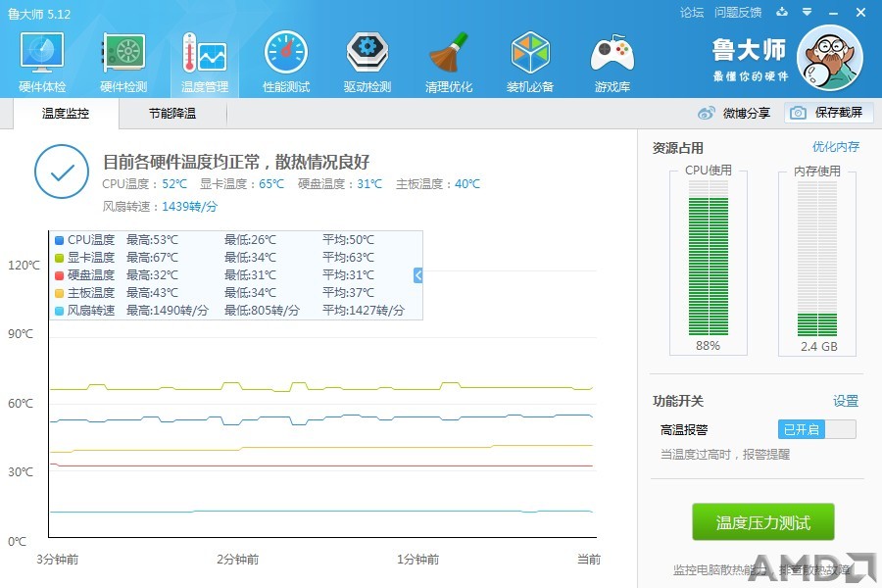Click the 2.4 GB memory value
882x588 pixels.
[x=819, y=347]
